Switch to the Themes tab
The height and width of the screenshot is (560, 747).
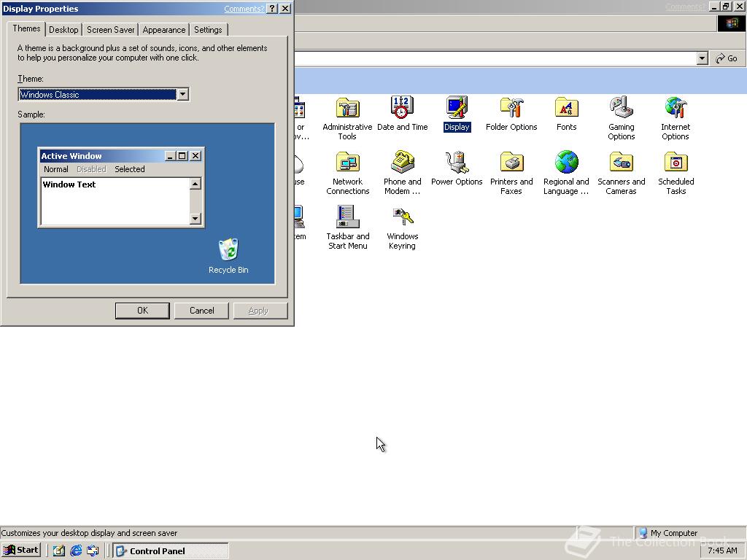click(x=27, y=28)
